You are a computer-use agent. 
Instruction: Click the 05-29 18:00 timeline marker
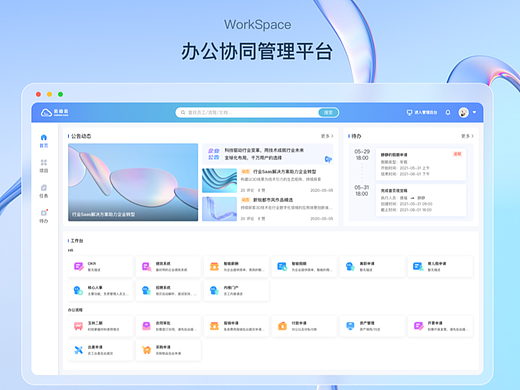coord(362,155)
